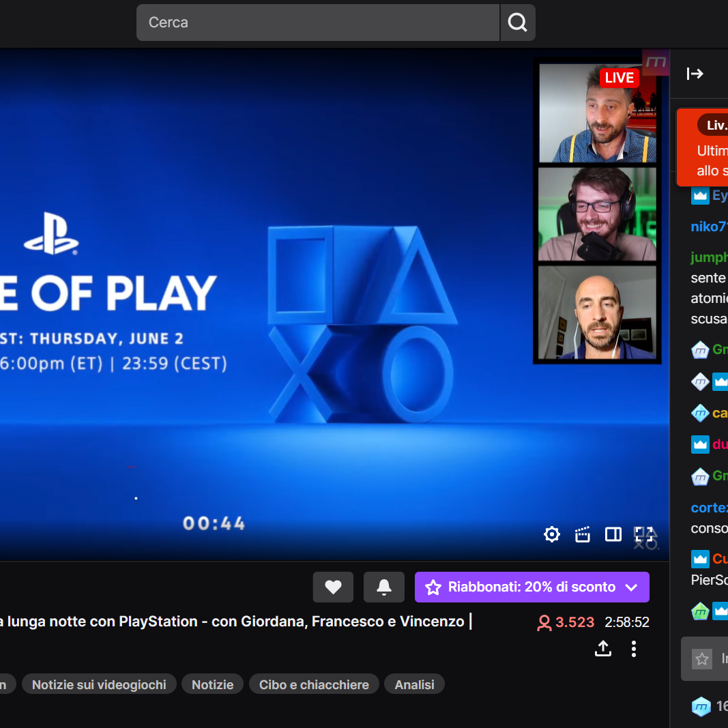
Task: Click the gray star icon below chat
Action: point(702,658)
